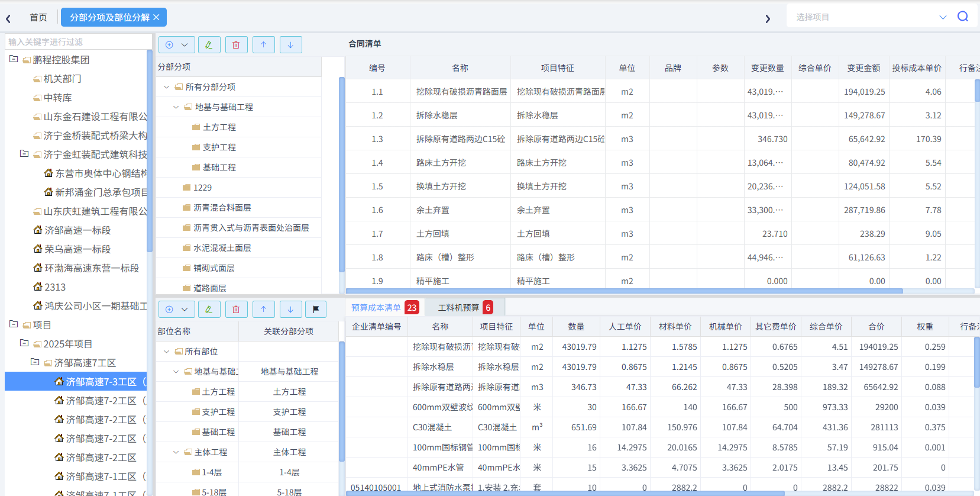Click the edit pencil icon above 分部分项 tree

coord(209,45)
